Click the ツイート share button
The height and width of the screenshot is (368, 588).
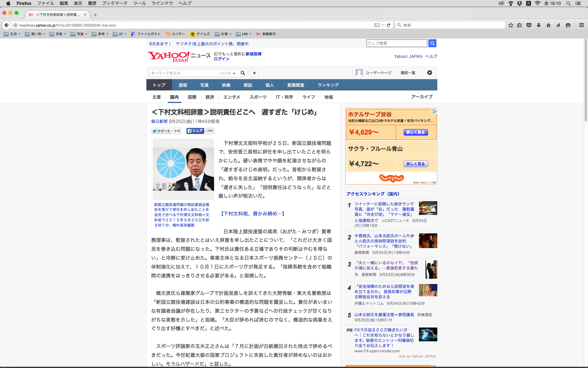[161, 131]
